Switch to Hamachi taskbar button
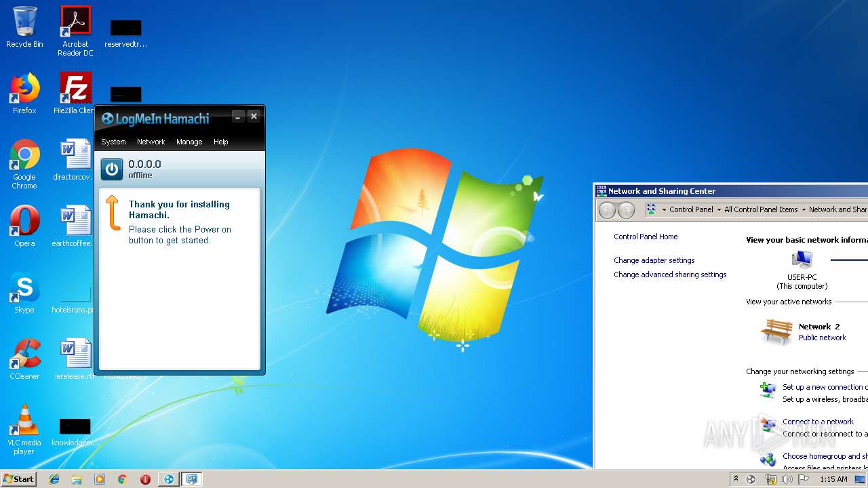The image size is (868, 488). coord(169,479)
